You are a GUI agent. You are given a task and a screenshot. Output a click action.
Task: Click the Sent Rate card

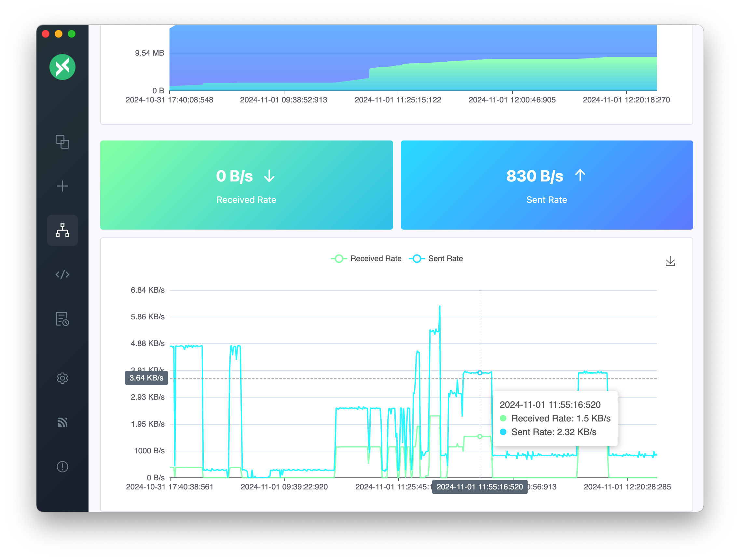(546, 185)
